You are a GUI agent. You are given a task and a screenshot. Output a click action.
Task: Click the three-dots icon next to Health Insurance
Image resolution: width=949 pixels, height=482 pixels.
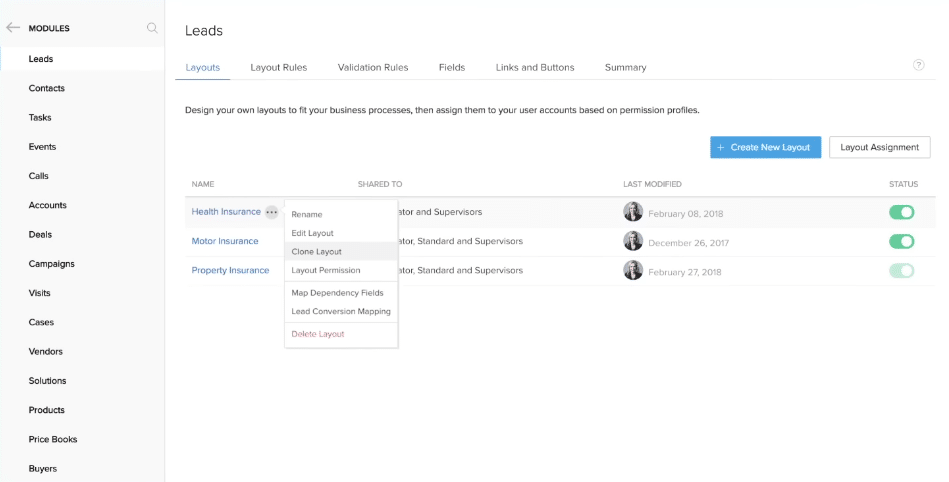(272, 212)
